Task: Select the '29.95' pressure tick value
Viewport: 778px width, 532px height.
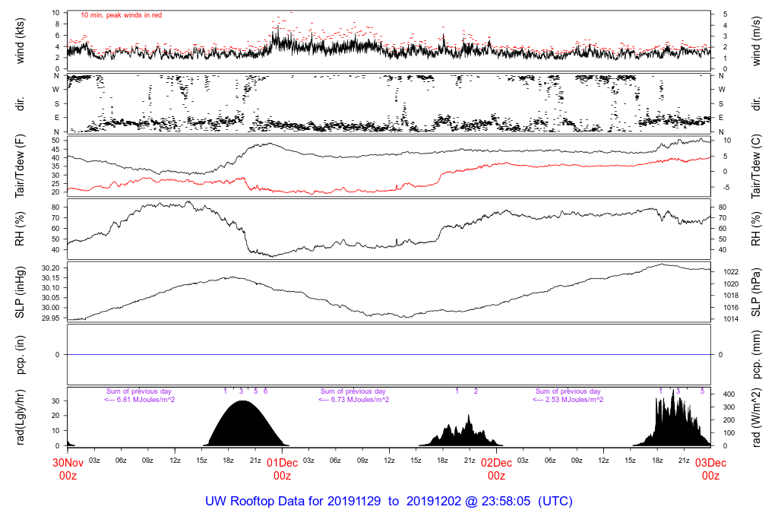Action: click(51, 318)
